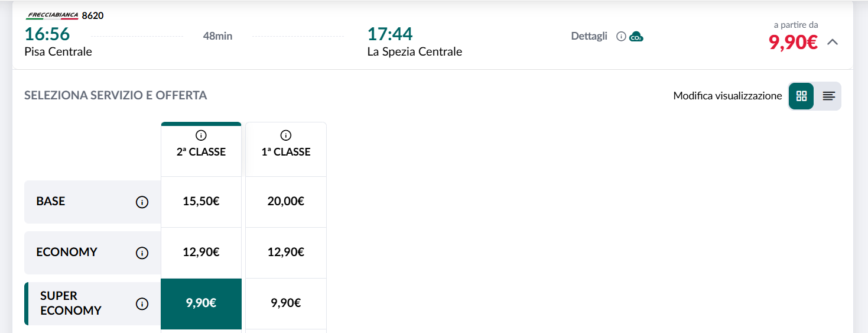Viewport: 868px width, 333px height.
Task: Open the info icon above 2ª CLASSE
Action: click(201, 135)
